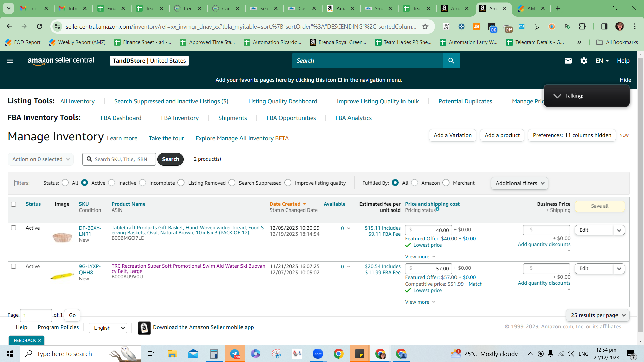Viewport: 644px width, 362px height.
Task: Open the Task View taskbar icon
Action: pos(151,354)
